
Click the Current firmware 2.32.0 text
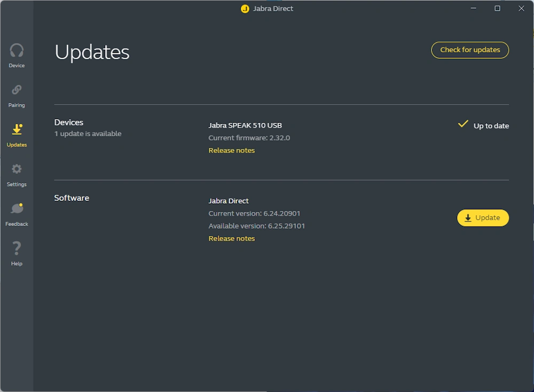(x=249, y=138)
